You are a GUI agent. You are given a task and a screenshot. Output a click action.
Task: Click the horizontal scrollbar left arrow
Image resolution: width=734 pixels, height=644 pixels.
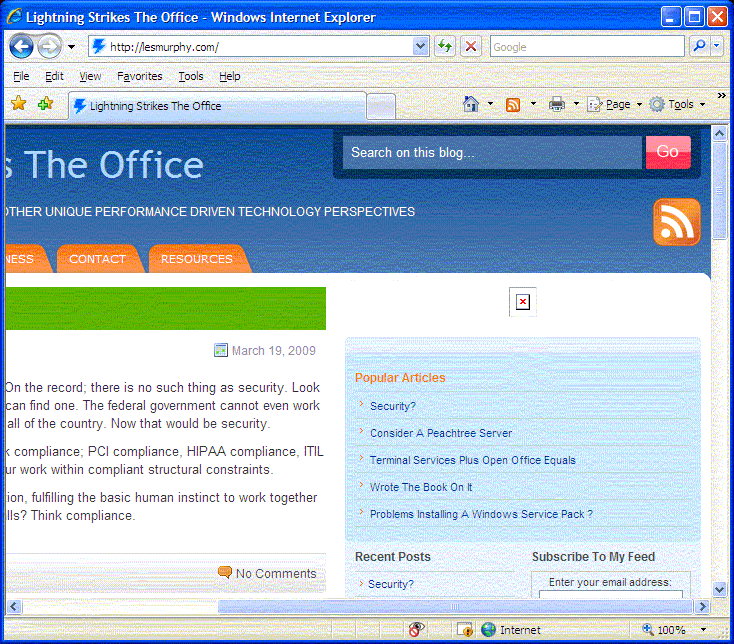(x=14, y=607)
